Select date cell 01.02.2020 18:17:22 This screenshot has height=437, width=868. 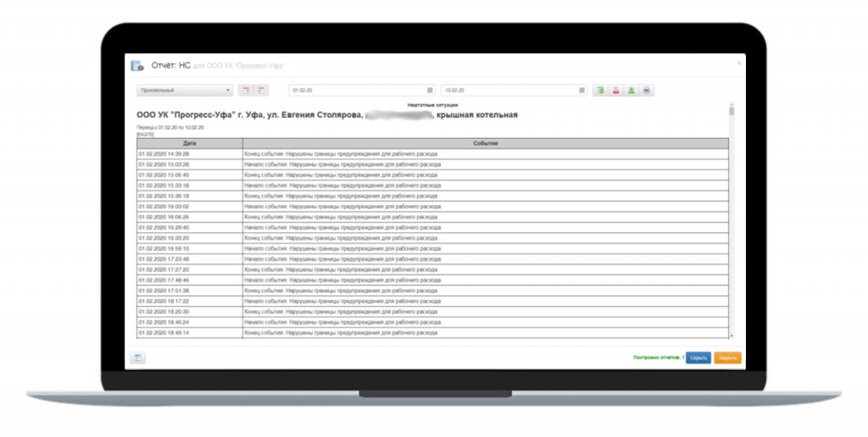pyautogui.click(x=189, y=301)
